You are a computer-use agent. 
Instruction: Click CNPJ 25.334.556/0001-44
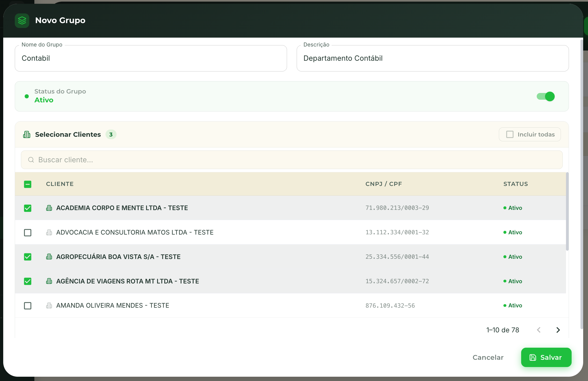(x=397, y=257)
